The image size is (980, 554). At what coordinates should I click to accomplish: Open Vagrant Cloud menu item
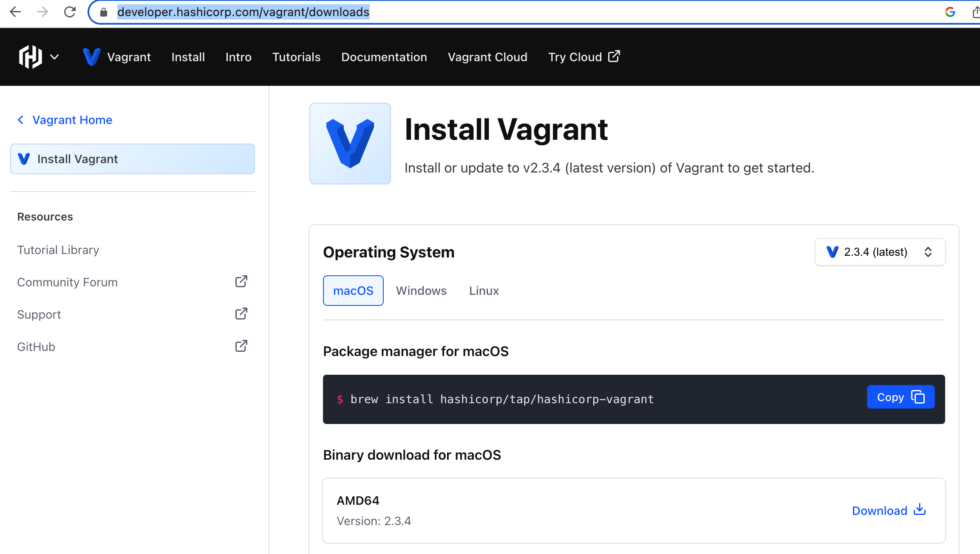click(487, 57)
